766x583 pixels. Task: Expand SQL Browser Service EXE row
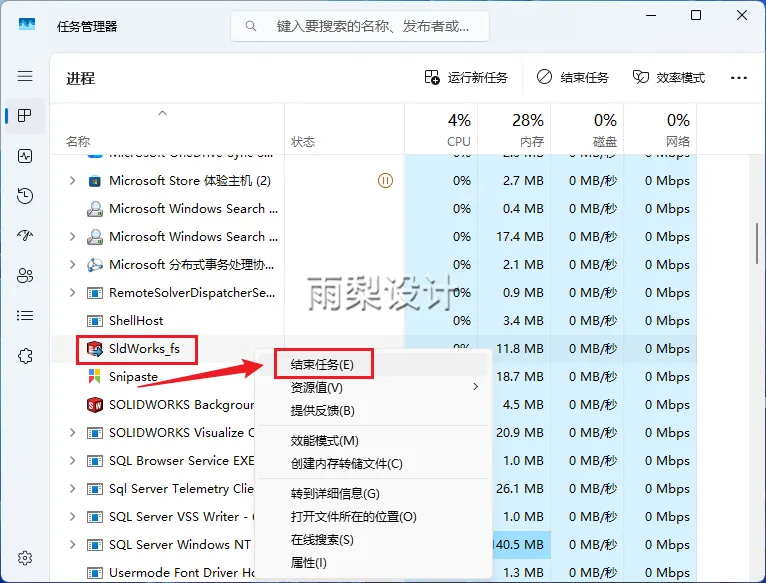pos(72,461)
